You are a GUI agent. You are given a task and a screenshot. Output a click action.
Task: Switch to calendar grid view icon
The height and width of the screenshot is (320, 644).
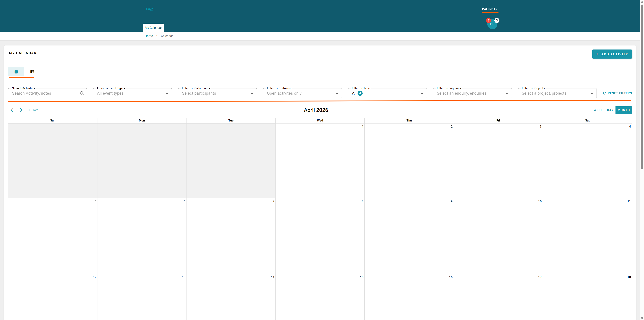coord(16,72)
